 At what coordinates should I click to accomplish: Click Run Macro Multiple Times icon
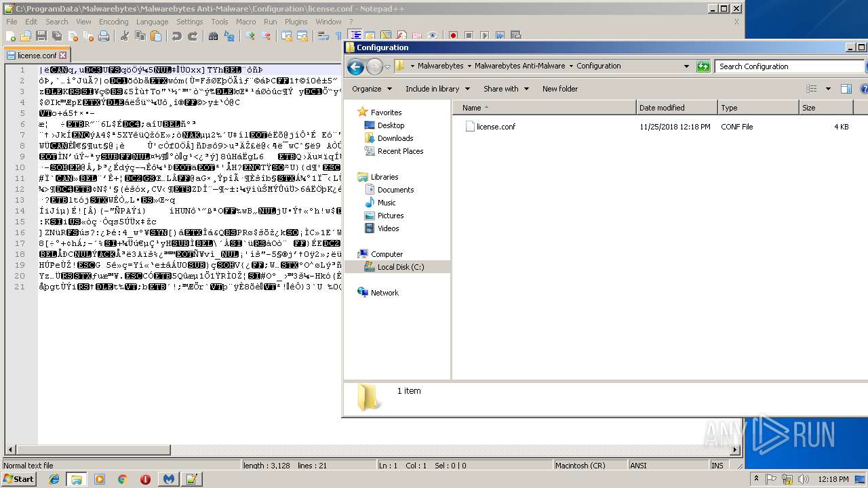pos(500,36)
